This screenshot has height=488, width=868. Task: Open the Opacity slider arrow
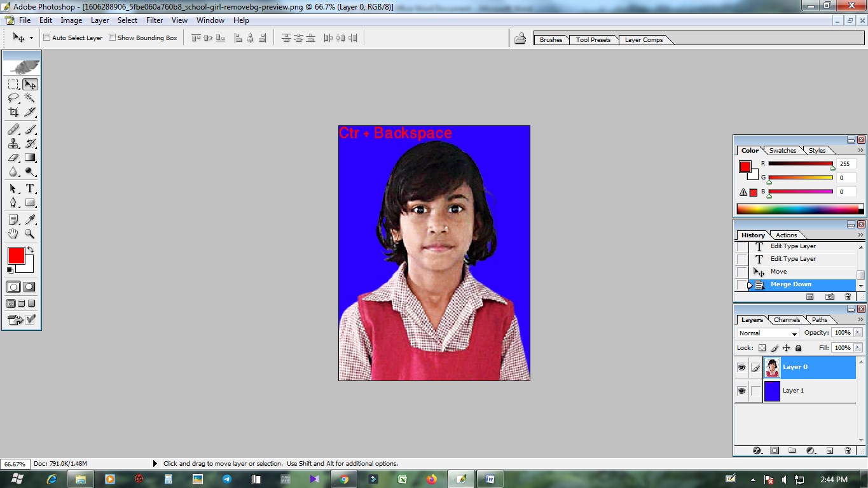coord(858,333)
